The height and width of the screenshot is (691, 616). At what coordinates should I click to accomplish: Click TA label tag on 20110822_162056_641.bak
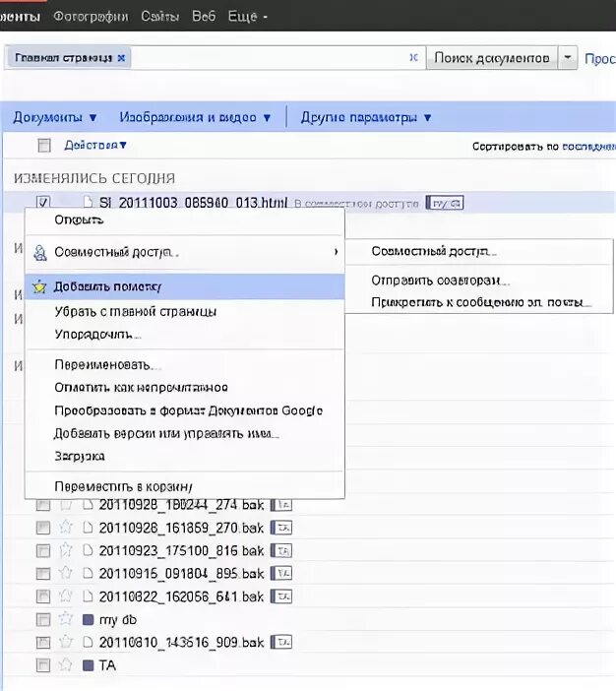[x=281, y=597]
